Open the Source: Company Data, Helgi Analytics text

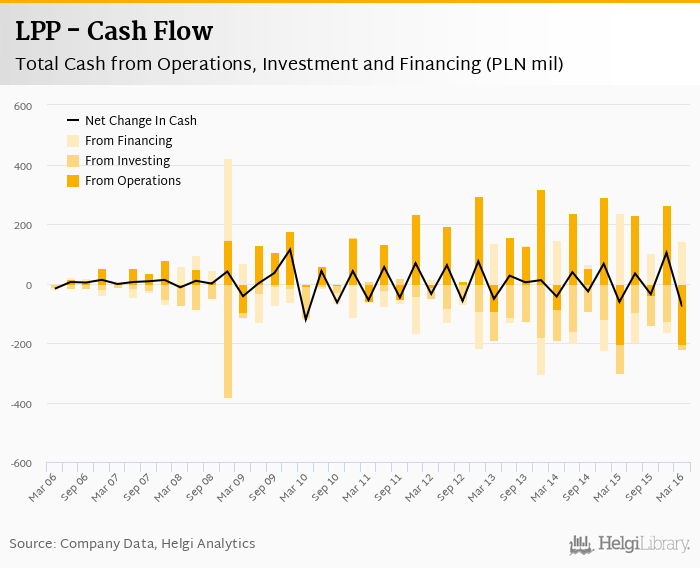coord(132,544)
